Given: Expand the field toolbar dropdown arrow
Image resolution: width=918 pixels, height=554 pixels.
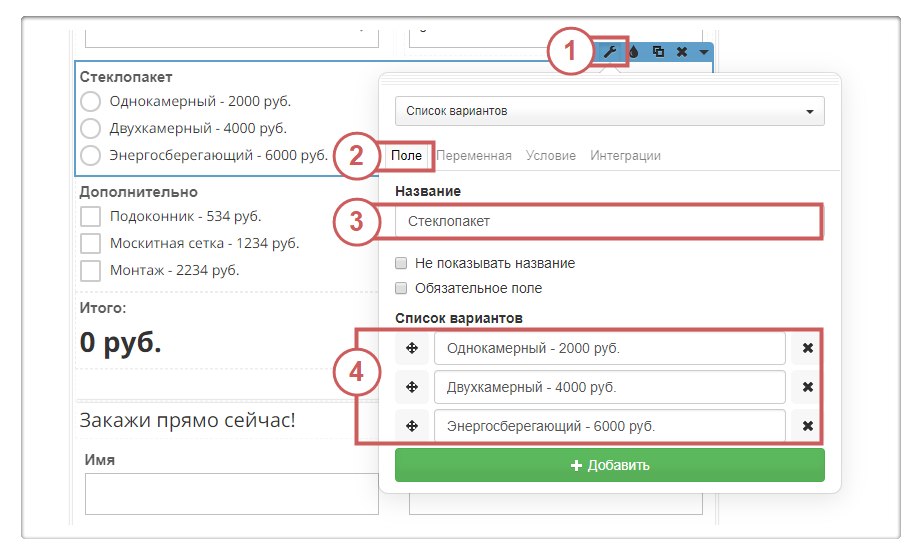Looking at the screenshot, I should (704, 52).
